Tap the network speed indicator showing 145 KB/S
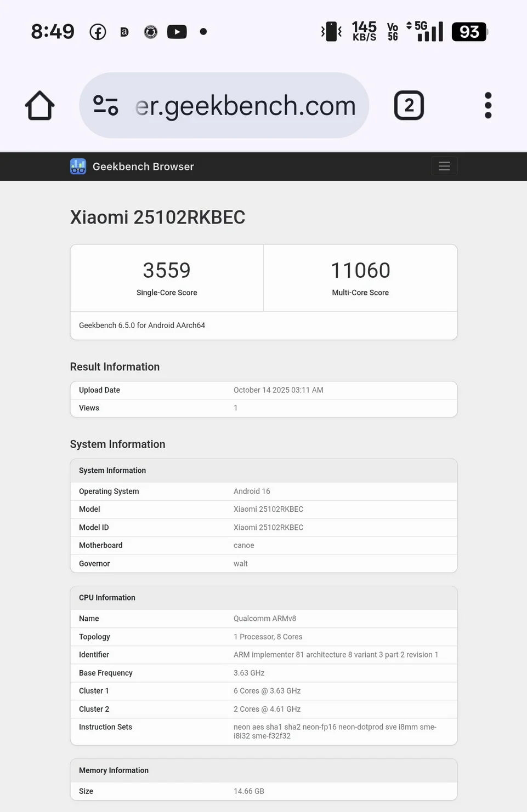The height and width of the screenshot is (812, 527). tap(364, 31)
